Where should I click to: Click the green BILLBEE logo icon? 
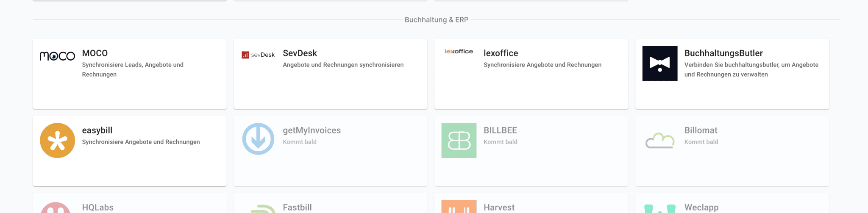click(x=459, y=141)
